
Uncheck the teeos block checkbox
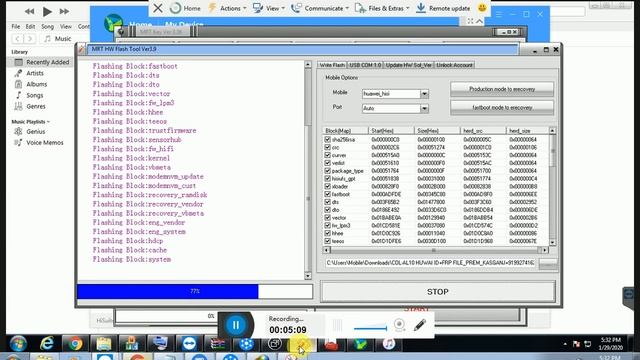coord(327,241)
